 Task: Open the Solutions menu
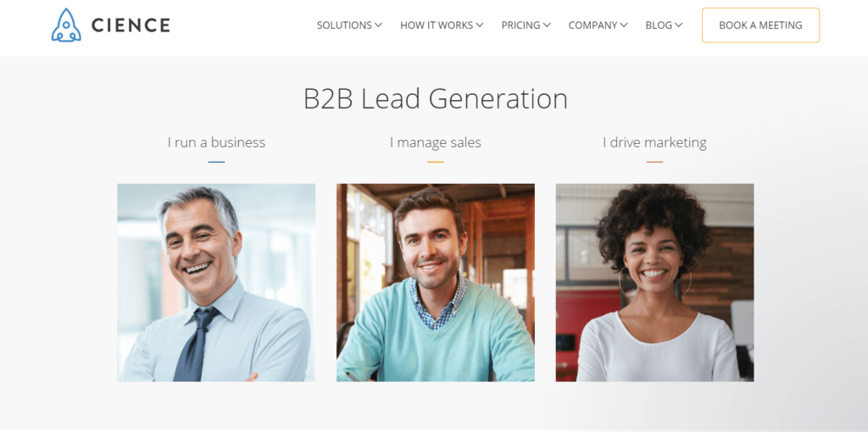click(344, 25)
